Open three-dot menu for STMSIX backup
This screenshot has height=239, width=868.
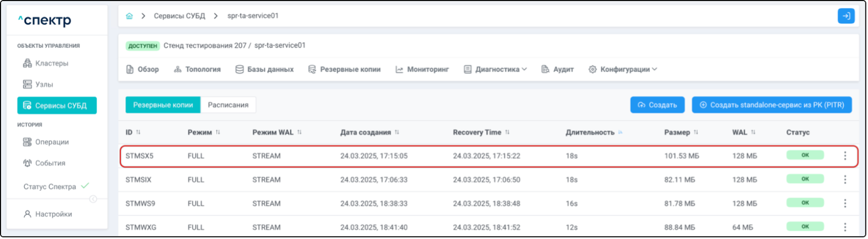(845, 179)
